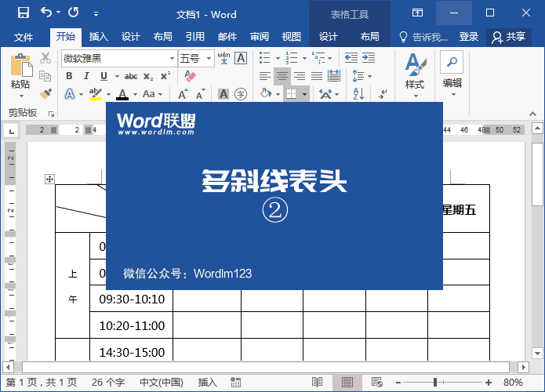Increase the paragraph indent
The width and height of the screenshot is (545, 392).
pyautogui.click(x=369, y=58)
